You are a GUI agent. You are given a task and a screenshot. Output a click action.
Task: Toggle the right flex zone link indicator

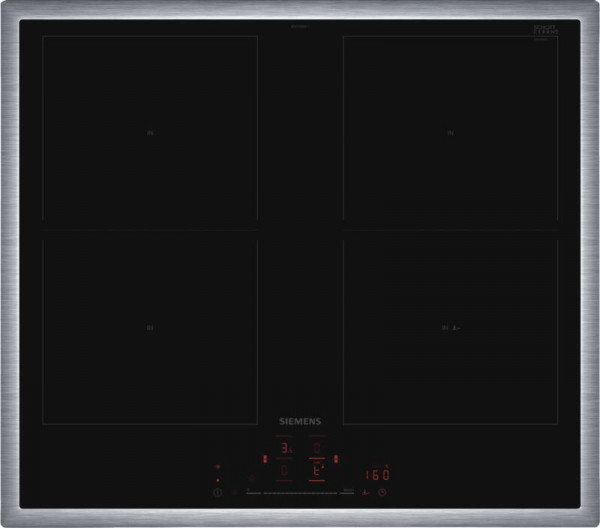pyautogui.click(x=337, y=460)
